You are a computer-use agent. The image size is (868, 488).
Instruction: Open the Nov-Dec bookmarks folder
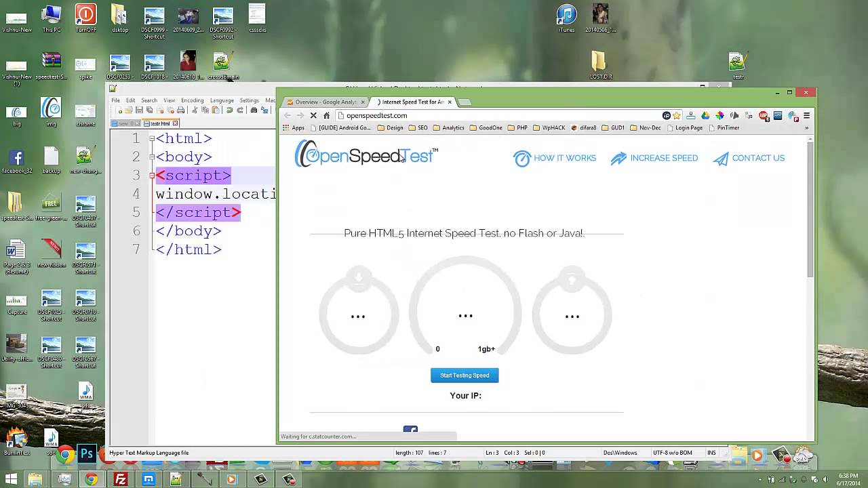point(646,128)
